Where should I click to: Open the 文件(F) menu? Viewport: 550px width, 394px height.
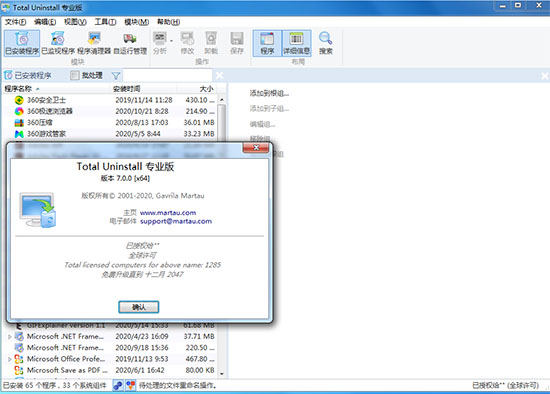(x=15, y=22)
